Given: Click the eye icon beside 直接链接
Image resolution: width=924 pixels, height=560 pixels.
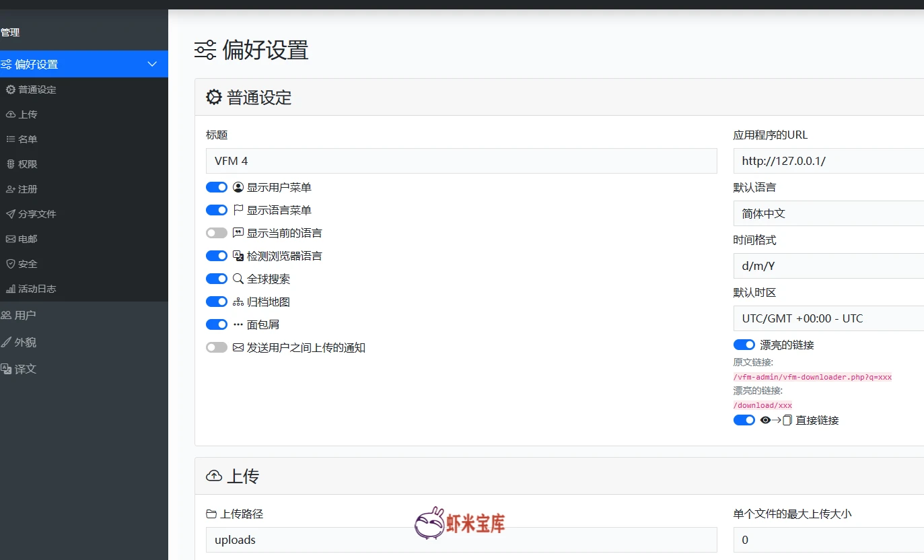Looking at the screenshot, I should (765, 420).
